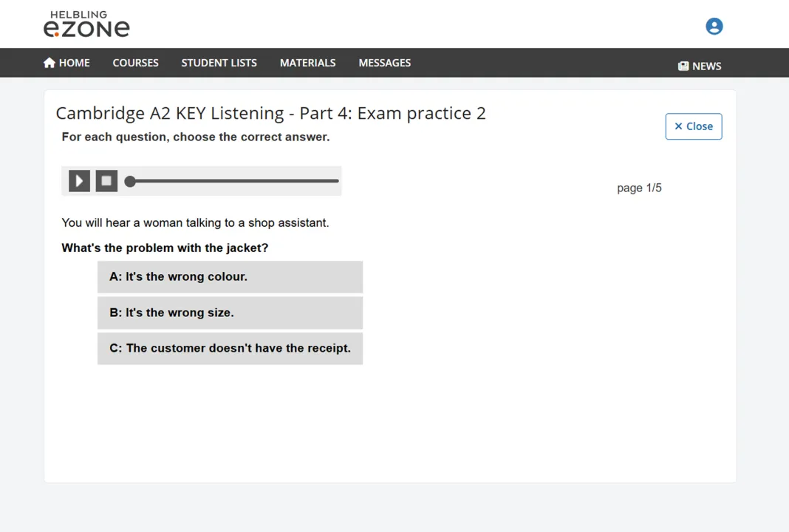Click the X icon on Close

click(x=678, y=126)
